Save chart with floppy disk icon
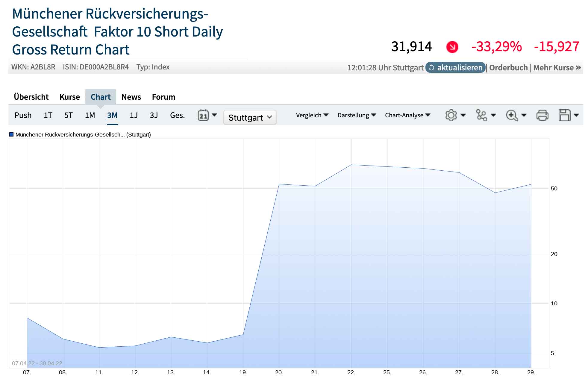The width and height of the screenshot is (588, 385). tap(564, 115)
